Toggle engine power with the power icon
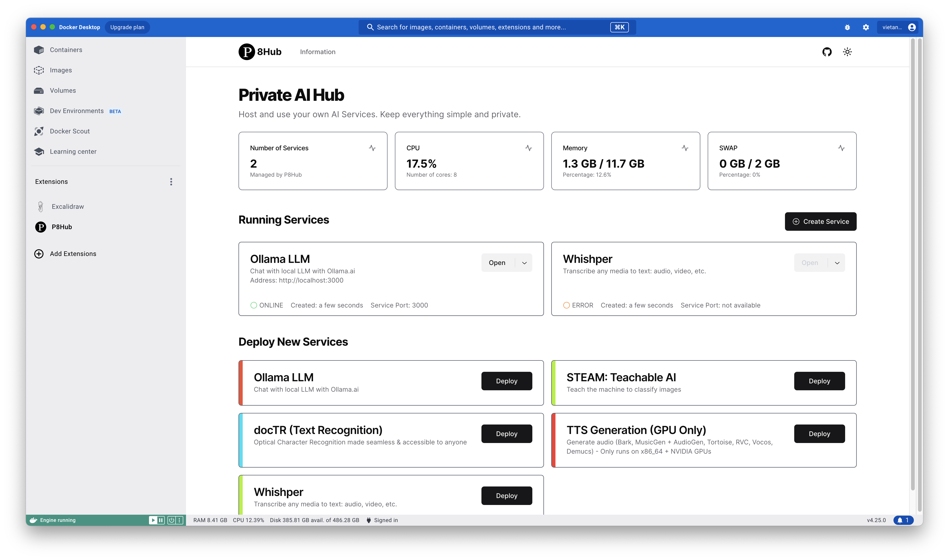 point(172,520)
